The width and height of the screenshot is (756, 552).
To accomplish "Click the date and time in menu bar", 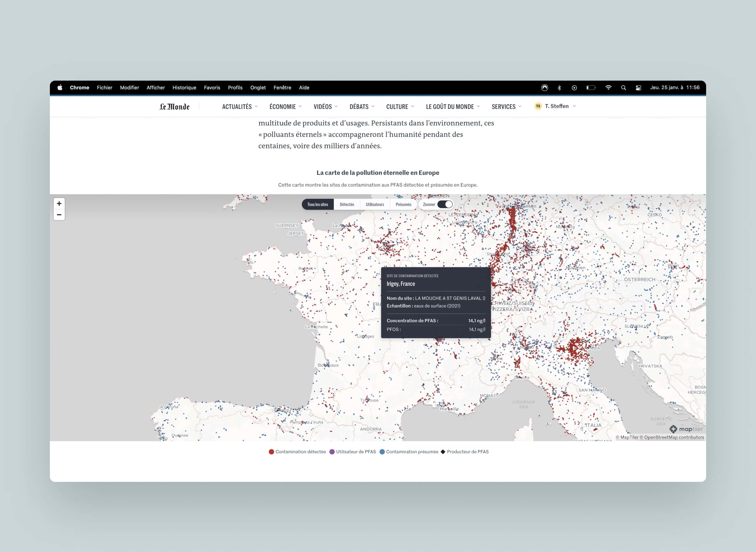I will [675, 87].
